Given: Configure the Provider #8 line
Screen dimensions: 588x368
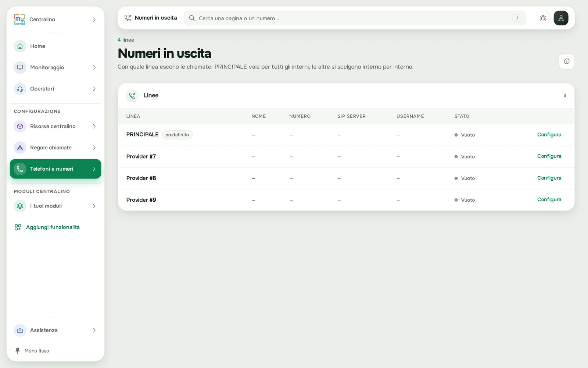Looking at the screenshot, I should point(549,178).
